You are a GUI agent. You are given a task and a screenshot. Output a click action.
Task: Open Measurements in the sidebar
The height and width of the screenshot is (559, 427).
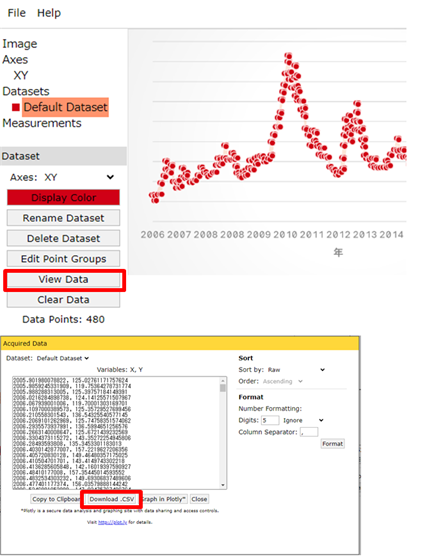(x=42, y=123)
